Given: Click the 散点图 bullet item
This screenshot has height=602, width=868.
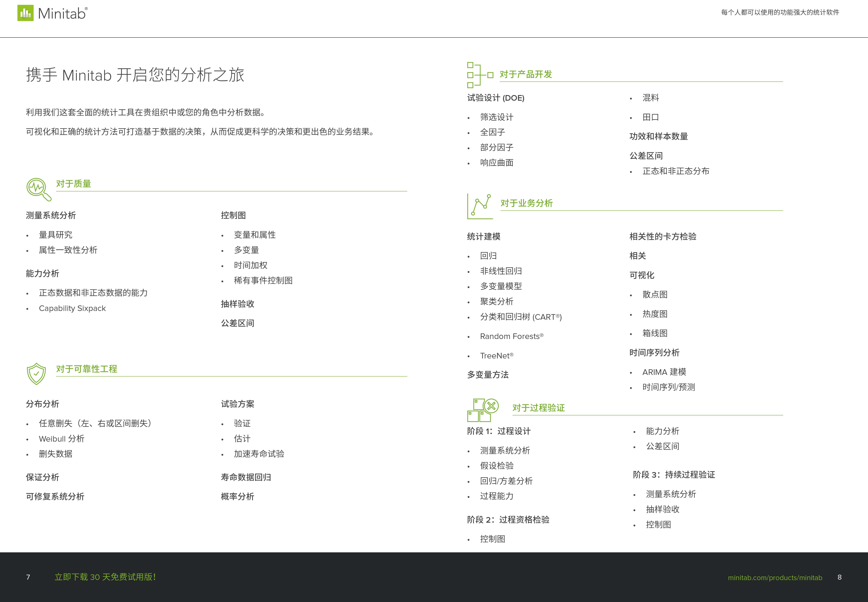Looking at the screenshot, I should click(x=655, y=295).
